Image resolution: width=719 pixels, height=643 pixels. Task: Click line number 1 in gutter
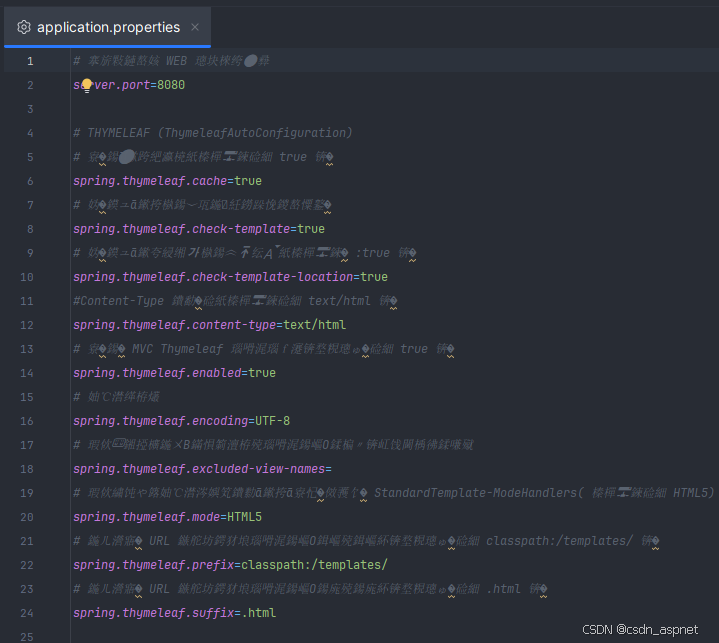(30, 61)
